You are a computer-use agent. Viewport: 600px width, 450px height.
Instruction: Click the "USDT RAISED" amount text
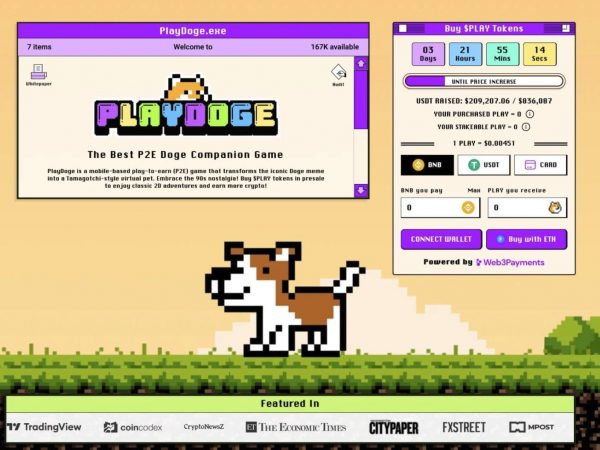[x=484, y=101]
